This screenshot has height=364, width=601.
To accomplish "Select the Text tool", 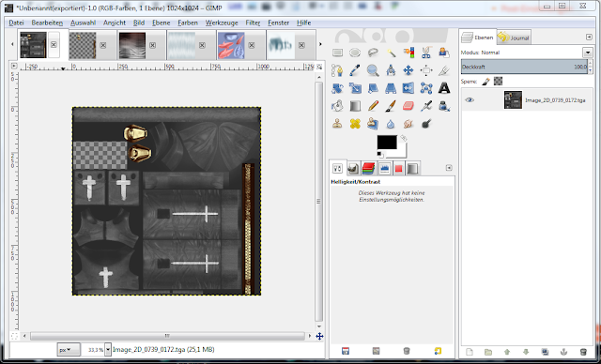I will click(x=444, y=88).
